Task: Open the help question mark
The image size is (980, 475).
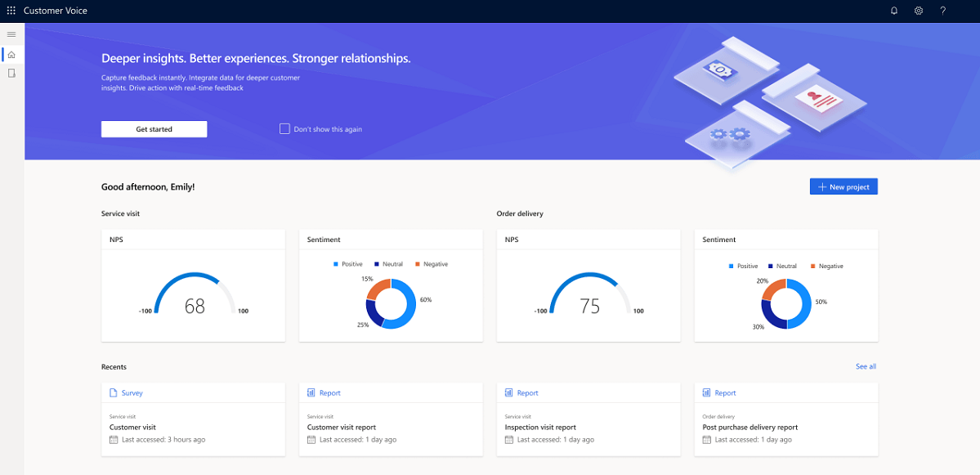Action: [943, 11]
